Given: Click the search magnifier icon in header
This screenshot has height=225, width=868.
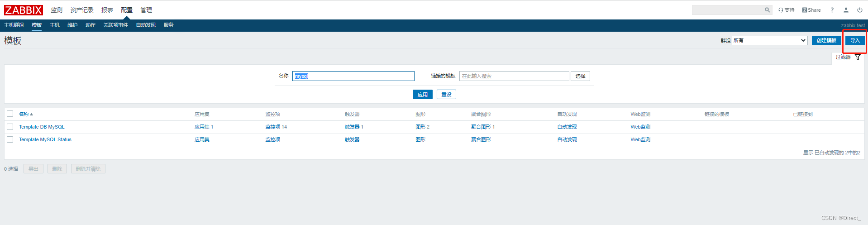Looking at the screenshot, I should pos(768,10).
